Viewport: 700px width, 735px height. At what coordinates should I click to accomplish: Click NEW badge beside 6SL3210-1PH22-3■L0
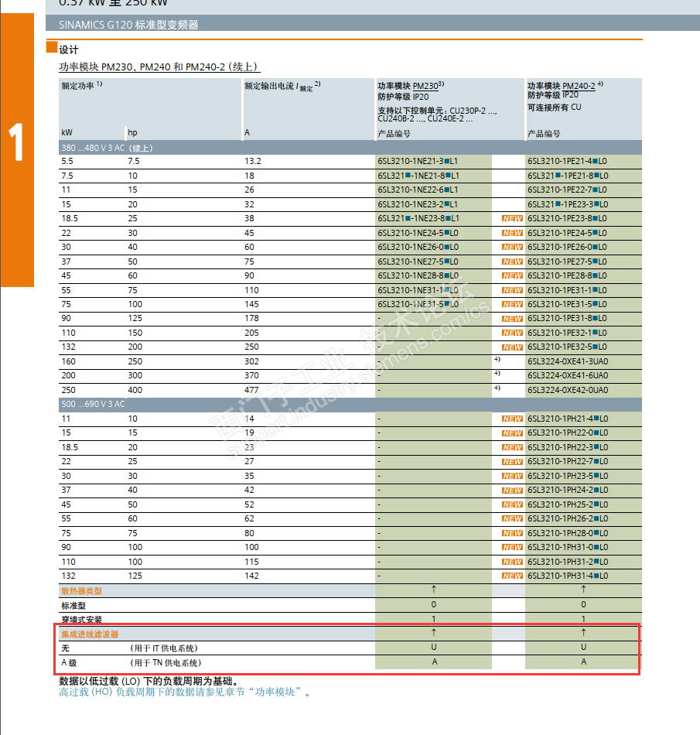512,447
